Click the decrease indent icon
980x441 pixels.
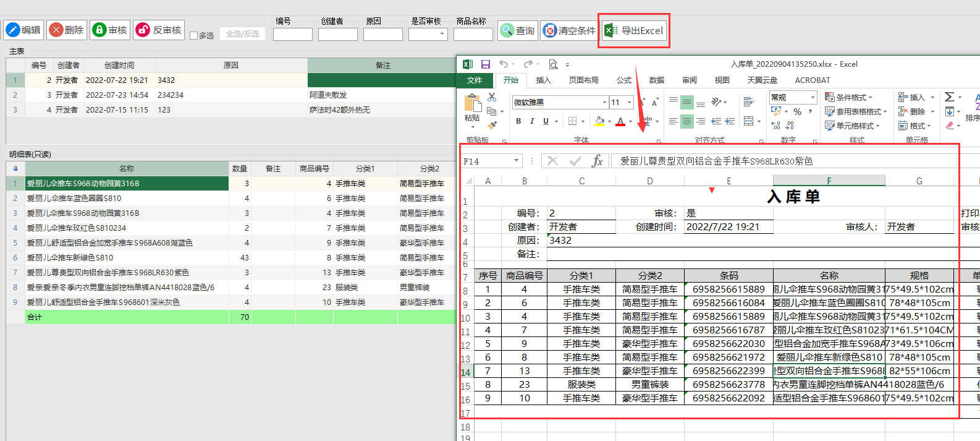point(716,122)
